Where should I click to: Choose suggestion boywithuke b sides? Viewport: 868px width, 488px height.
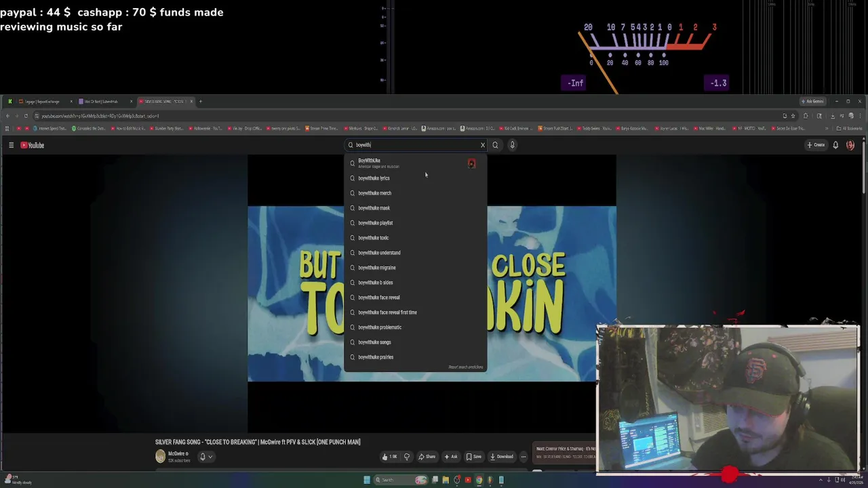click(415, 283)
